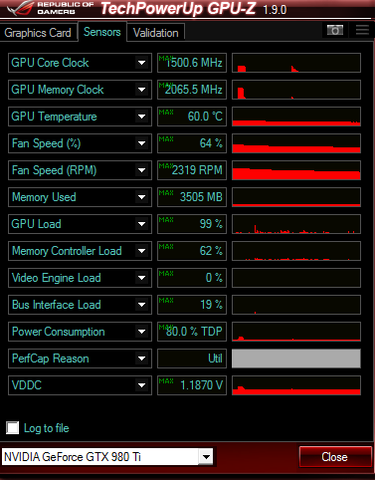Click the 64 % fan speed value

[192, 143]
